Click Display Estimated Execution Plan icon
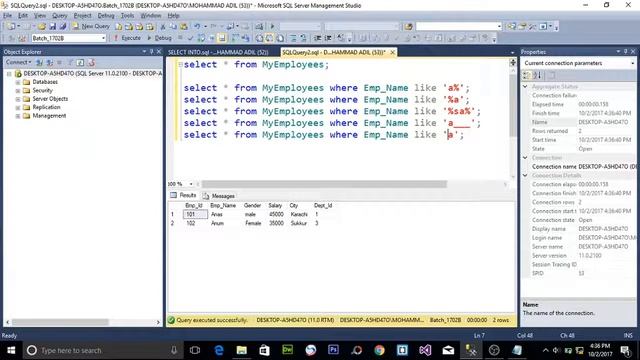The image size is (640, 360). coord(201,38)
